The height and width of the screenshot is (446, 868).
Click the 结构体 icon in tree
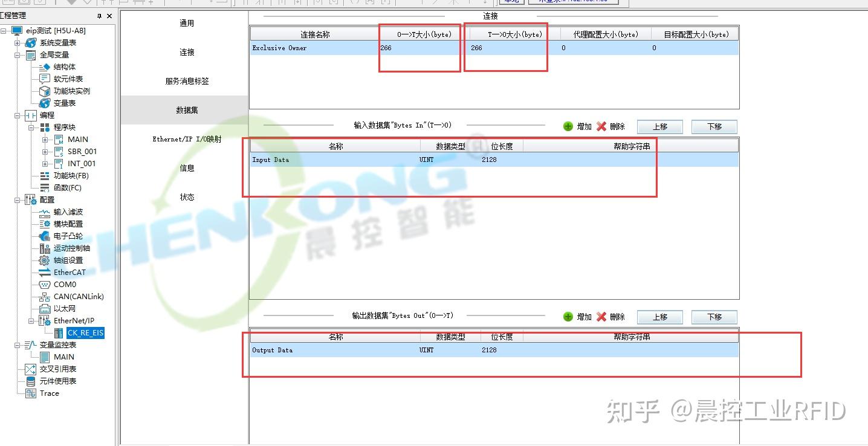click(x=44, y=67)
